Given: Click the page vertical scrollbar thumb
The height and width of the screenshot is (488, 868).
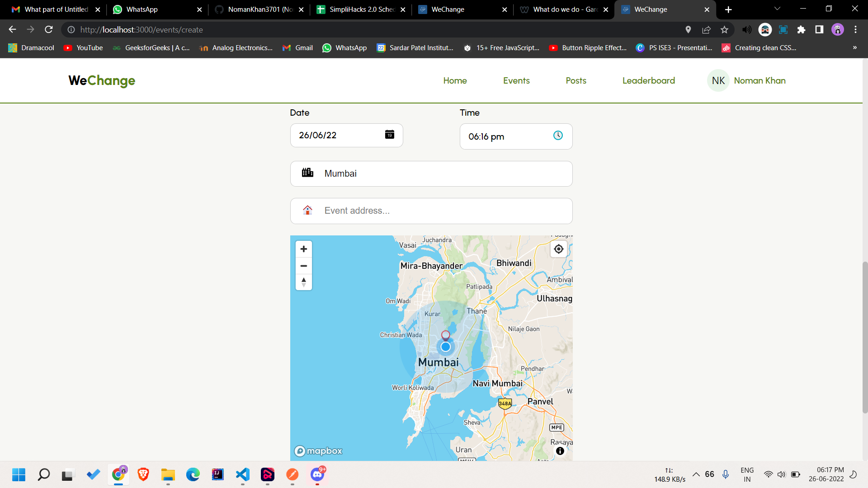Looking at the screenshot, I should pos(865,337).
